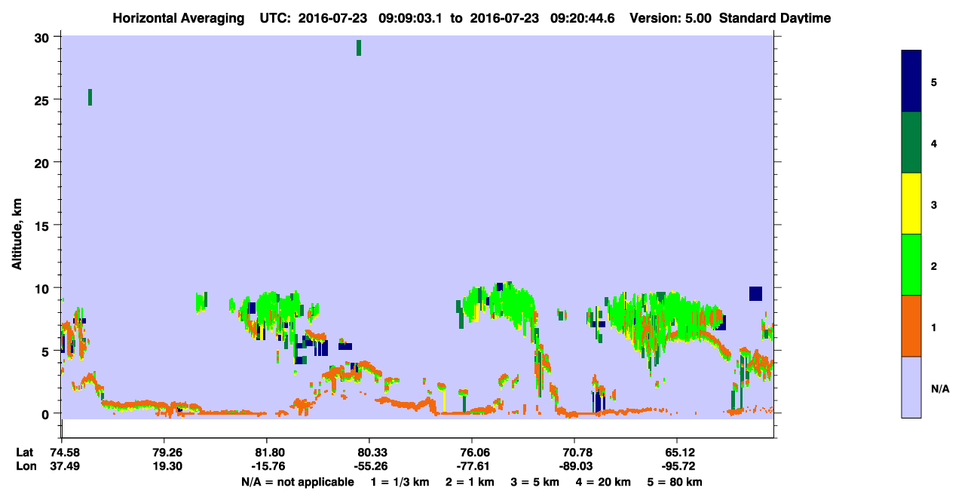Click the y-axis tick label 30

[43, 38]
